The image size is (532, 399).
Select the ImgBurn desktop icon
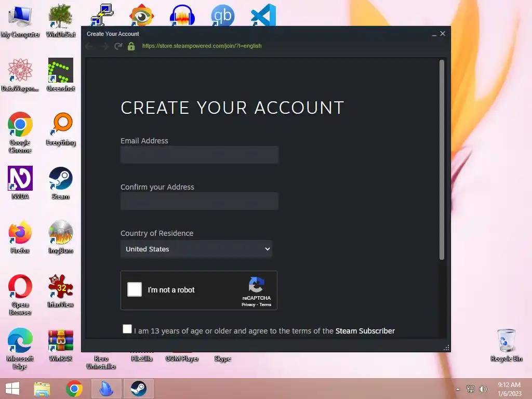(60, 237)
